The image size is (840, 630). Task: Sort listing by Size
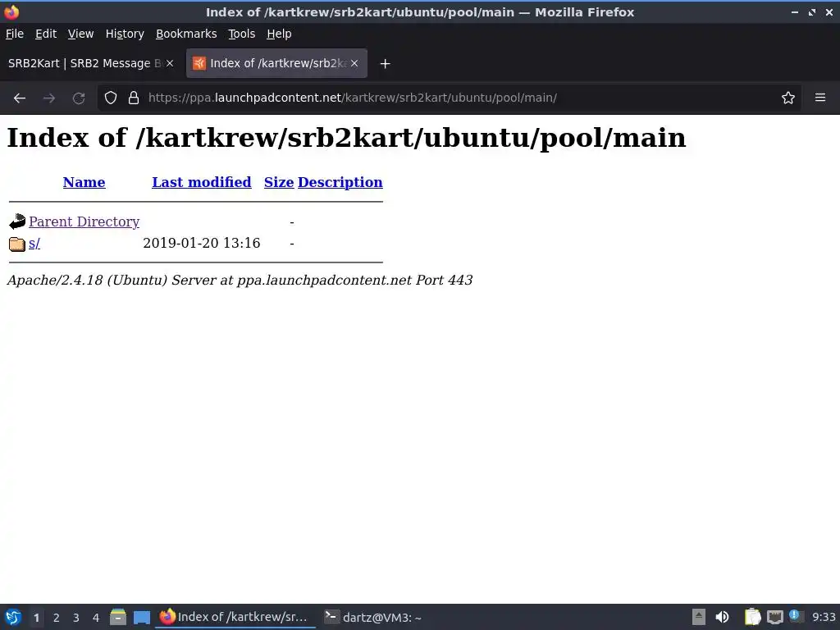pos(279,182)
